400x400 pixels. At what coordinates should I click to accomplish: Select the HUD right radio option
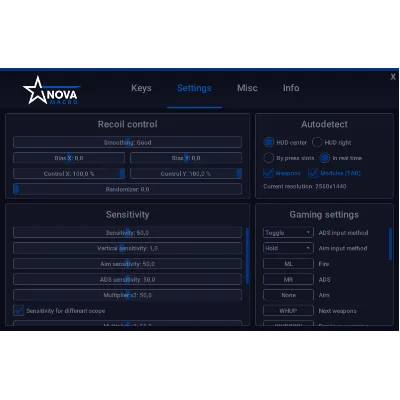coord(317,142)
